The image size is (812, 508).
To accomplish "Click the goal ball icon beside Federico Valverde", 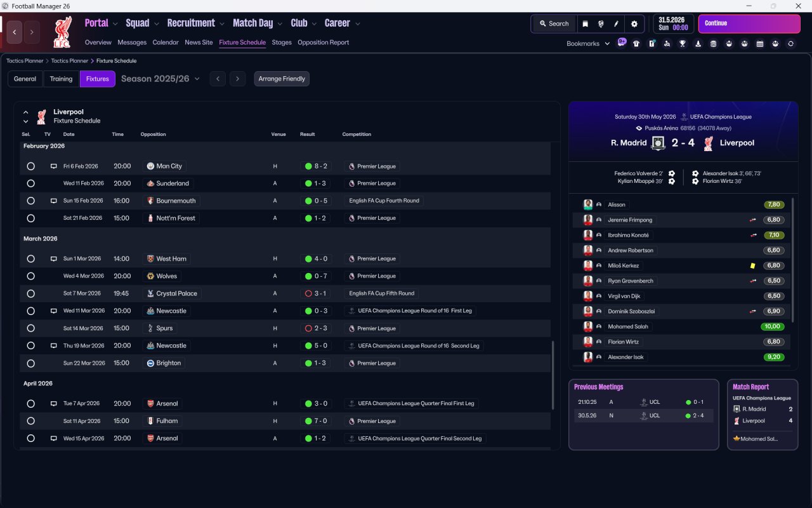I will [x=672, y=173].
